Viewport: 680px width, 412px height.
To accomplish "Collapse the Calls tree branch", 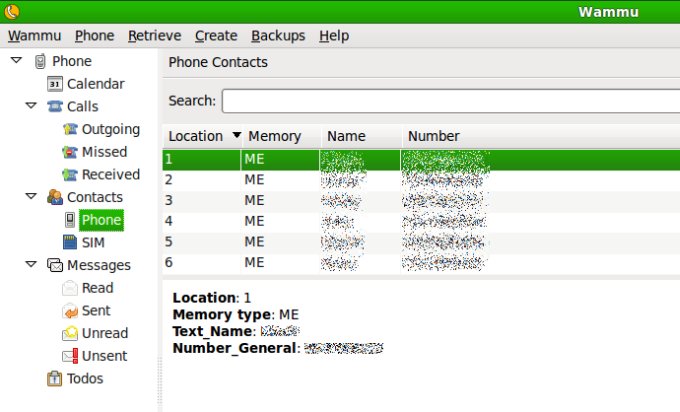I will pyautogui.click(x=31, y=106).
